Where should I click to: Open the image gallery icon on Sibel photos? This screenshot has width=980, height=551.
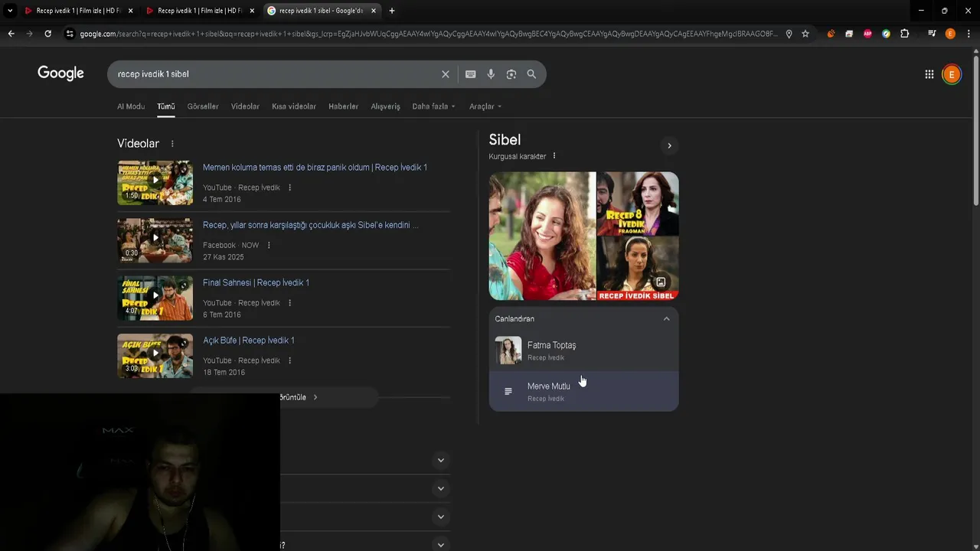pyautogui.click(x=661, y=282)
